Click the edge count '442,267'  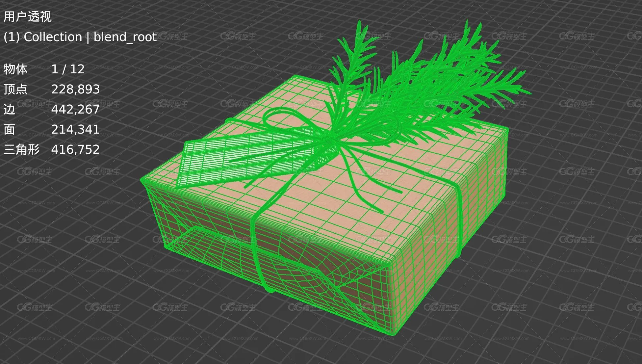tap(75, 109)
